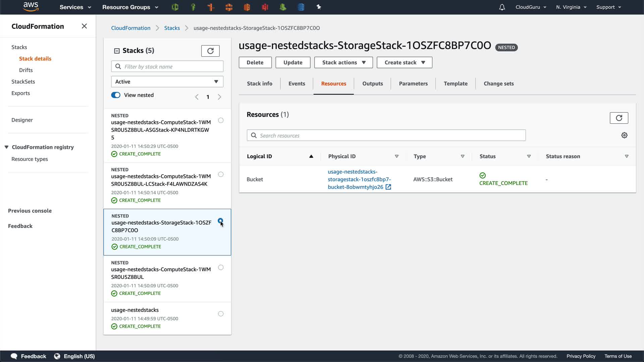644x362 pixels.
Task: Close the CloudFormation side panel
Action: point(84,26)
